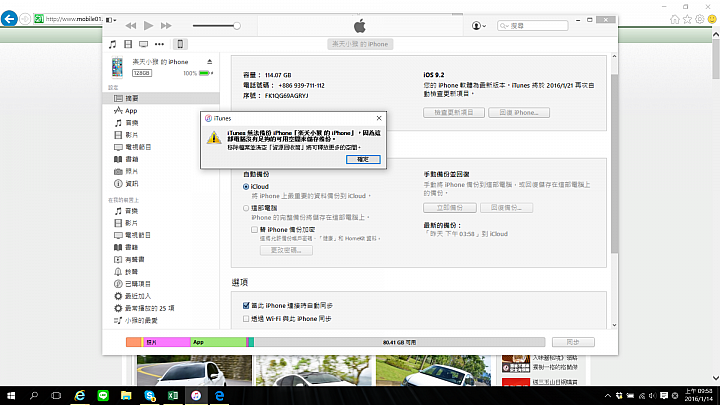The image size is (720, 405).
Task: Open File Explorer from the taskbar
Action: (x=126, y=395)
